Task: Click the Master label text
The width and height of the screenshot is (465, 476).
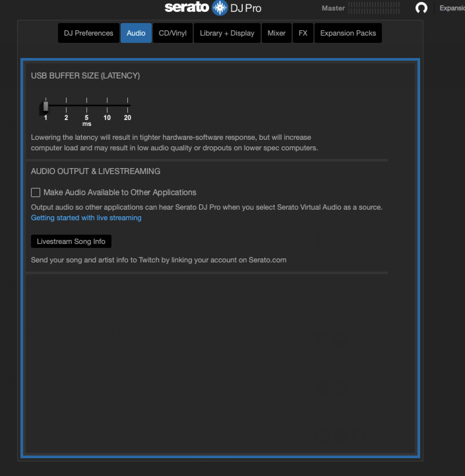Action: pyautogui.click(x=333, y=8)
